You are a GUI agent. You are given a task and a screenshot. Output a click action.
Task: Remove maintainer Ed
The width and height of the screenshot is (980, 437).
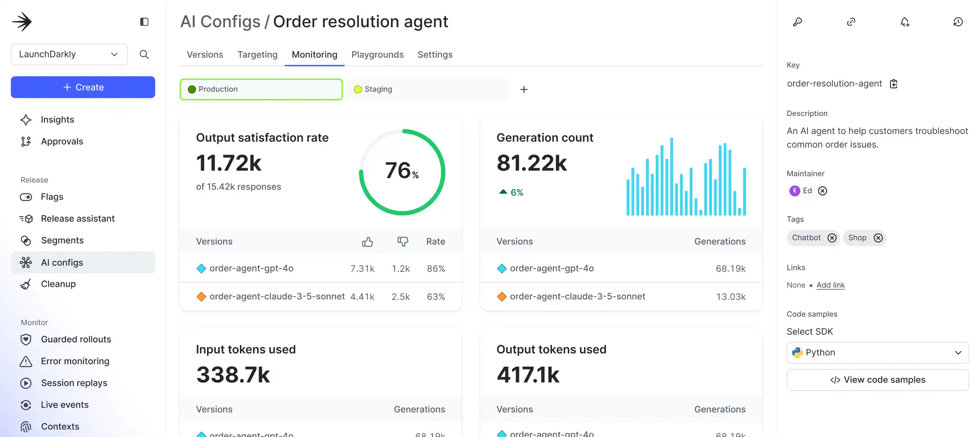tap(822, 191)
